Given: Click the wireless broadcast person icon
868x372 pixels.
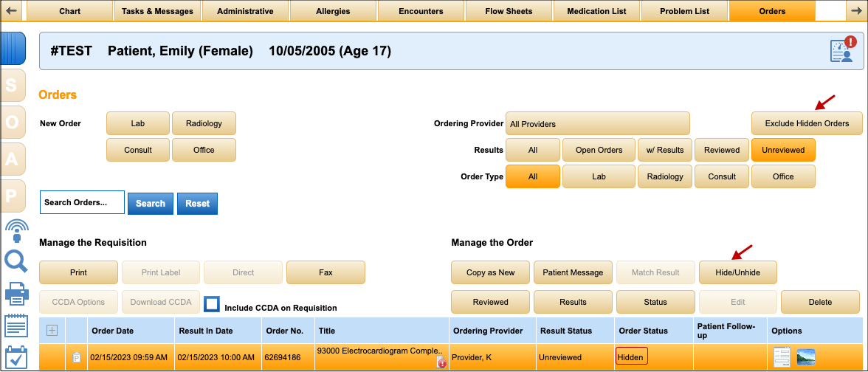Looking at the screenshot, I should point(15,230).
